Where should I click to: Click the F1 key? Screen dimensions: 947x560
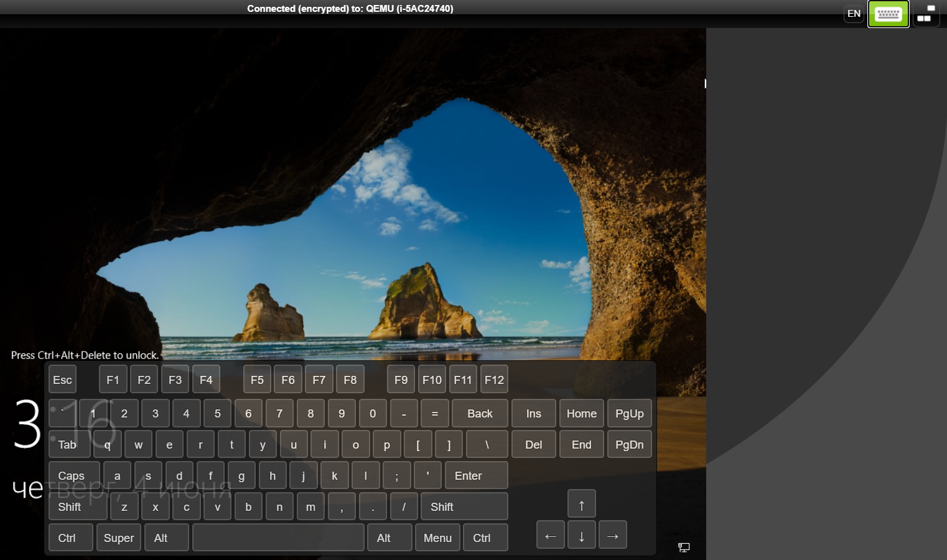(x=113, y=380)
